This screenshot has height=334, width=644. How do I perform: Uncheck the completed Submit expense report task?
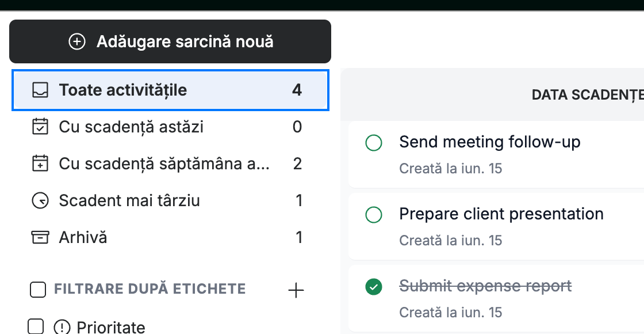tap(374, 287)
